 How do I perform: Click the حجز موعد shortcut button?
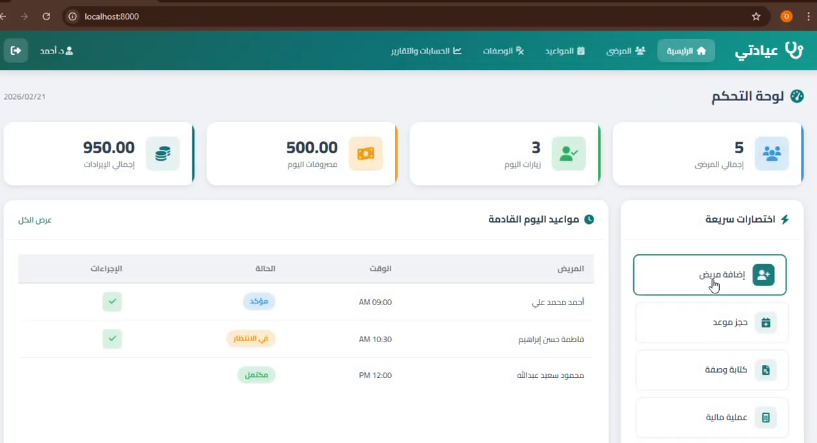[x=712, y=322]
